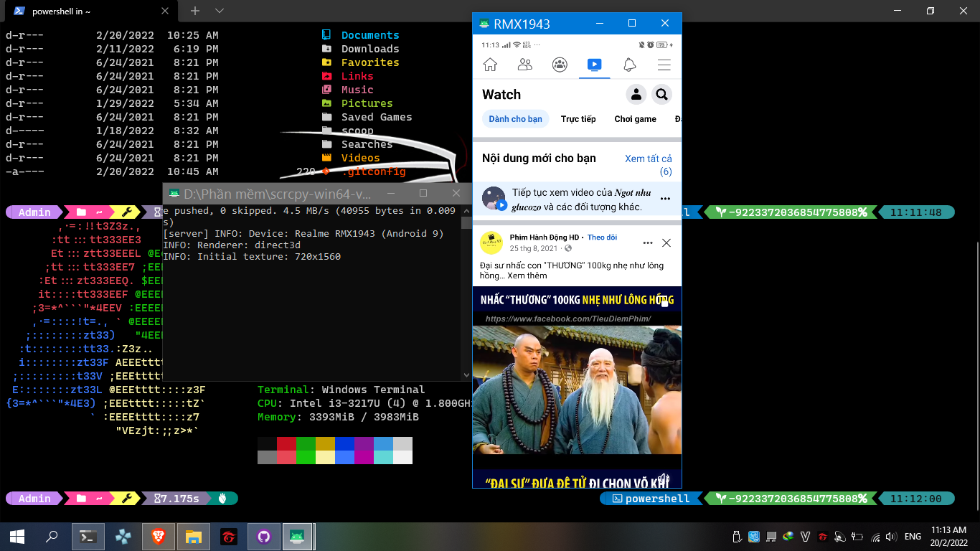Click volume speaker icon in system tray
The width and height of the screenshot is (980, 551).
pyautogui.click(x=891, y=537)
